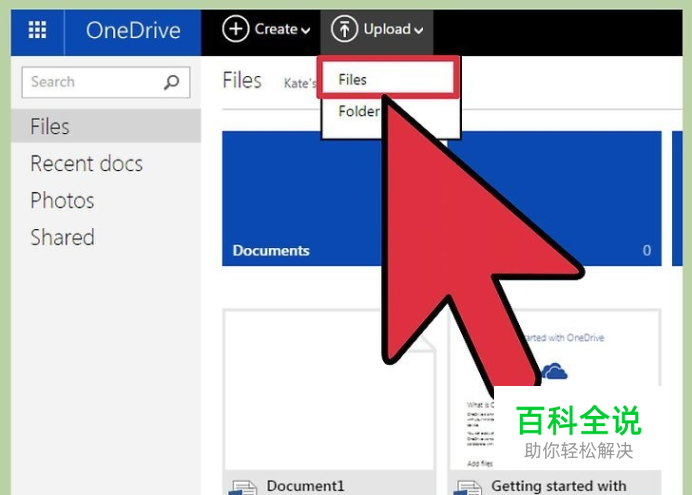Open Shared in the sidebar
The width and height of the screenshot is (692, 495).
[62, 237]
